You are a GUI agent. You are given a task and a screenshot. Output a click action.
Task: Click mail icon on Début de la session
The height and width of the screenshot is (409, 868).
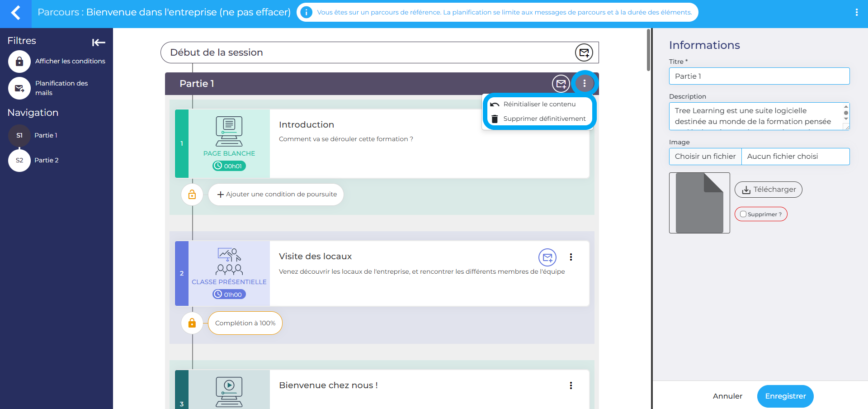(x=584, y=53)
